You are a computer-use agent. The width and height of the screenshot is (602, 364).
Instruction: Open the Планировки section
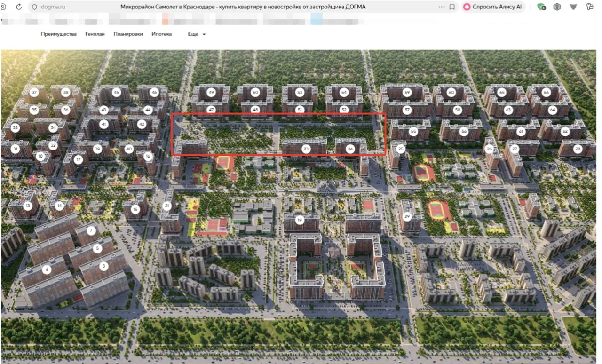tap(128, 34)
